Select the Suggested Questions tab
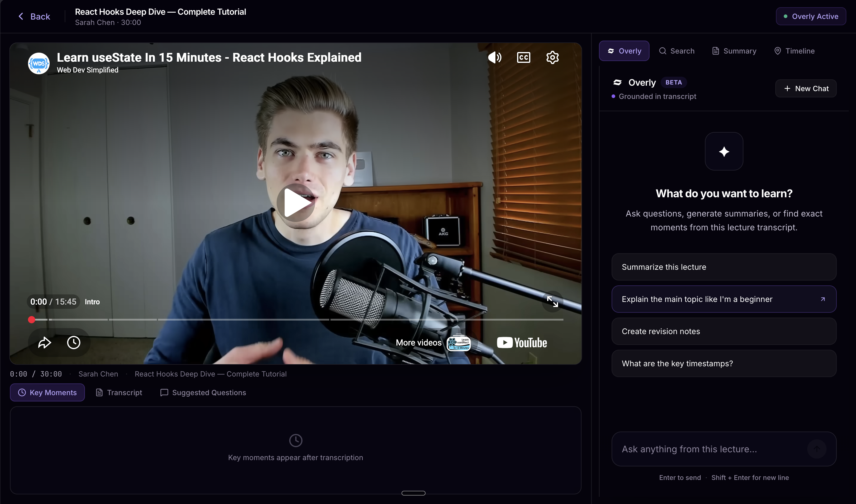Viewport: 856px width, 504px height. pos(203,393)
